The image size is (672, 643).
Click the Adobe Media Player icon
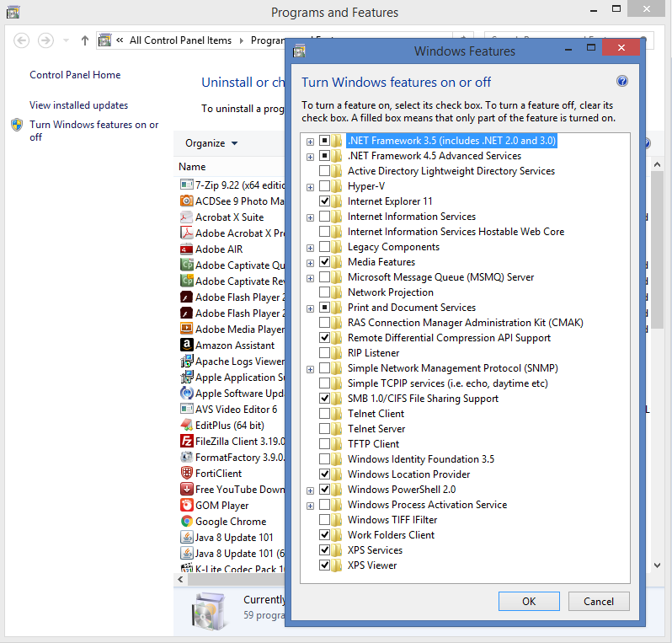[x=186, y=329]
